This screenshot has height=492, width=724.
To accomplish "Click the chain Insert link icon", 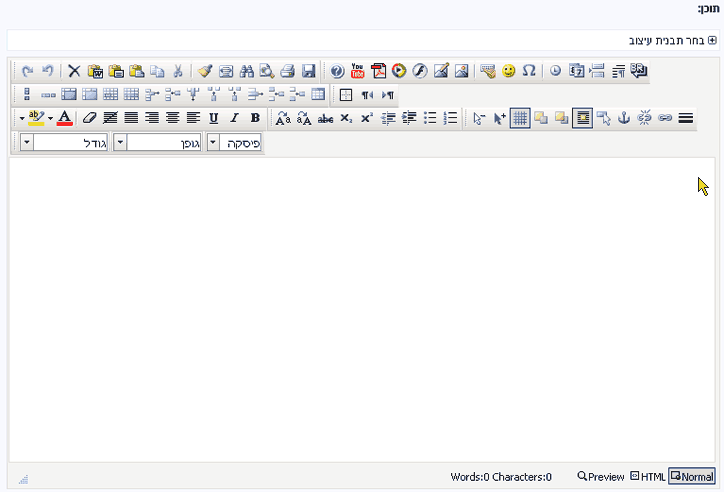I will [x=665, y=118].
